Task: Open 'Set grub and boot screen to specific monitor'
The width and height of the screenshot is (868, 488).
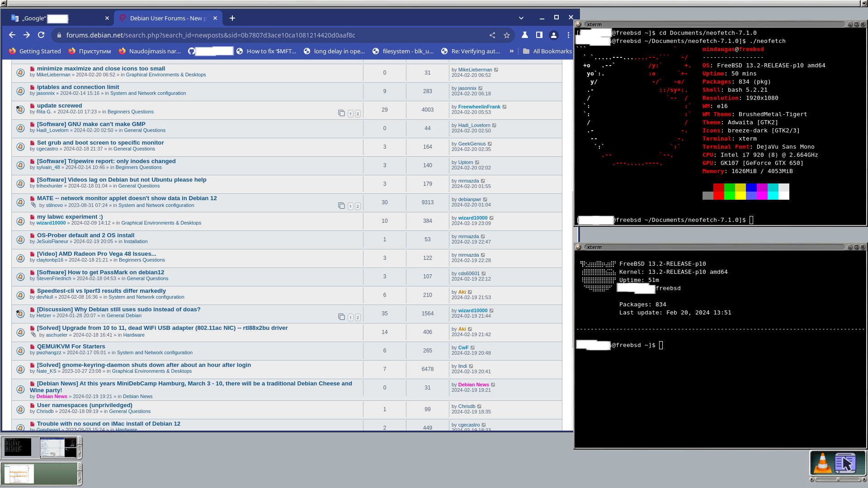Action: tap(100, 143)
